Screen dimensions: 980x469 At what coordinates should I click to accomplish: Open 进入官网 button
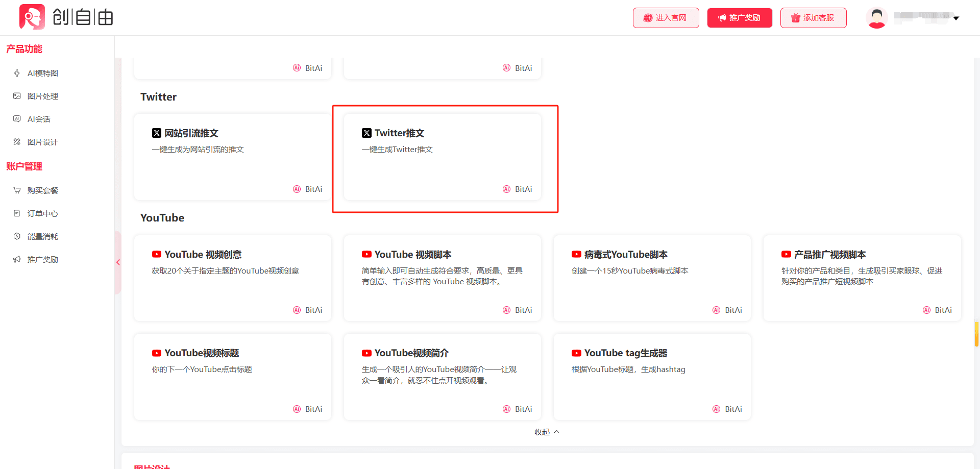[666, 18]
